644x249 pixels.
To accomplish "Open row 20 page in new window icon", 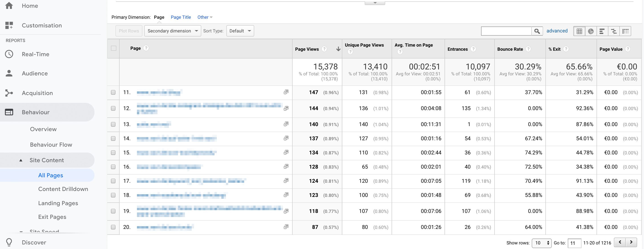I will (286, 227).
